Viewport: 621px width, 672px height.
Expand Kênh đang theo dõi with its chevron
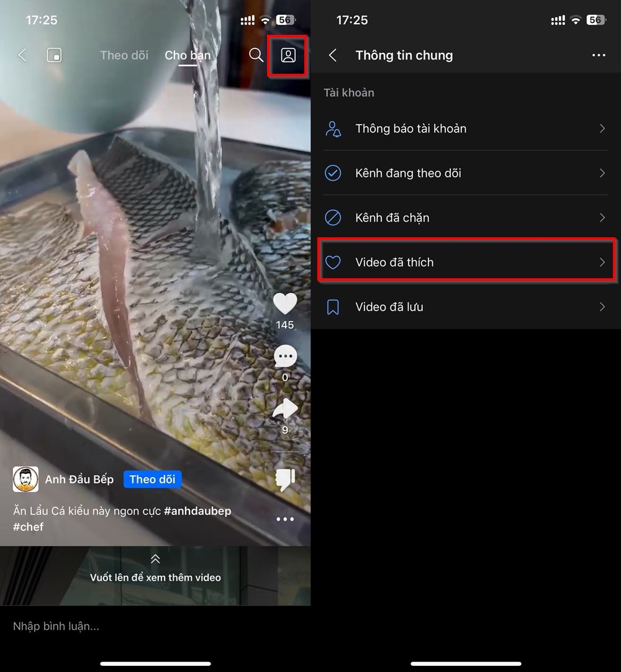[602, 173]
